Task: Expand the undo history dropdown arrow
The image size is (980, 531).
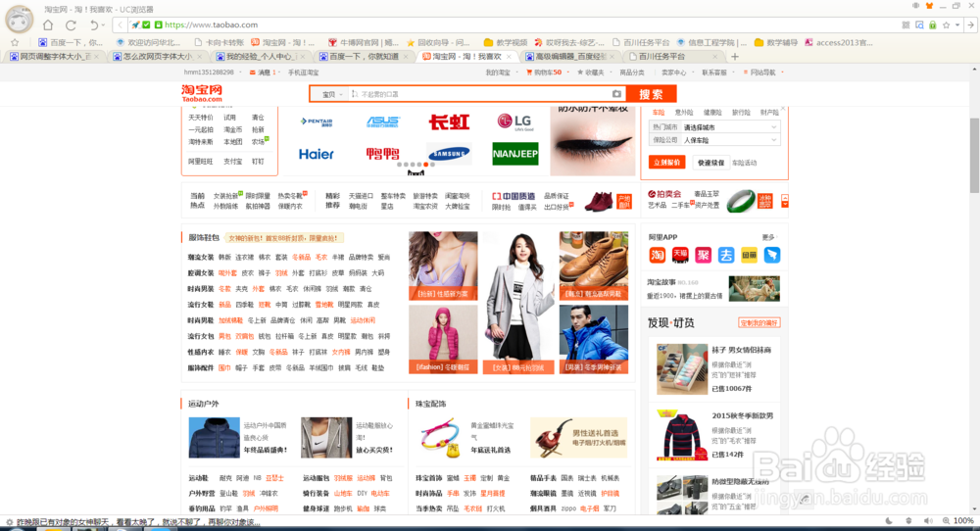Action: point(103,25)
